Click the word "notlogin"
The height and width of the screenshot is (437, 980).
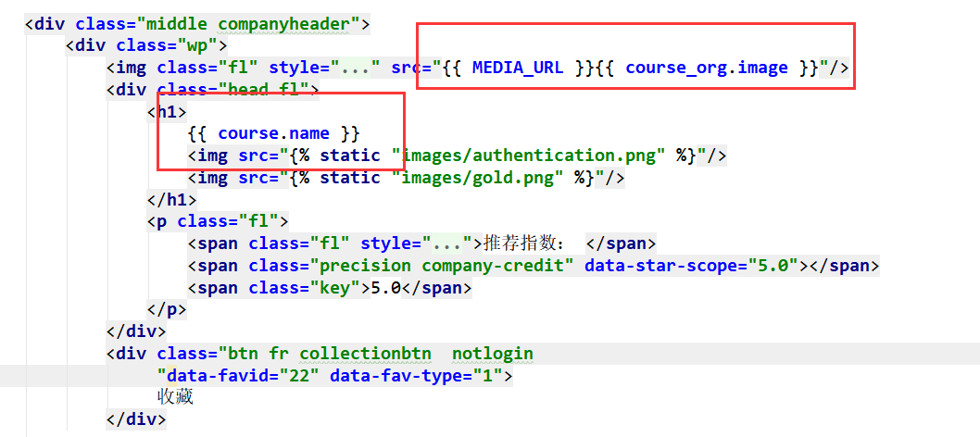tap(493, 354)
